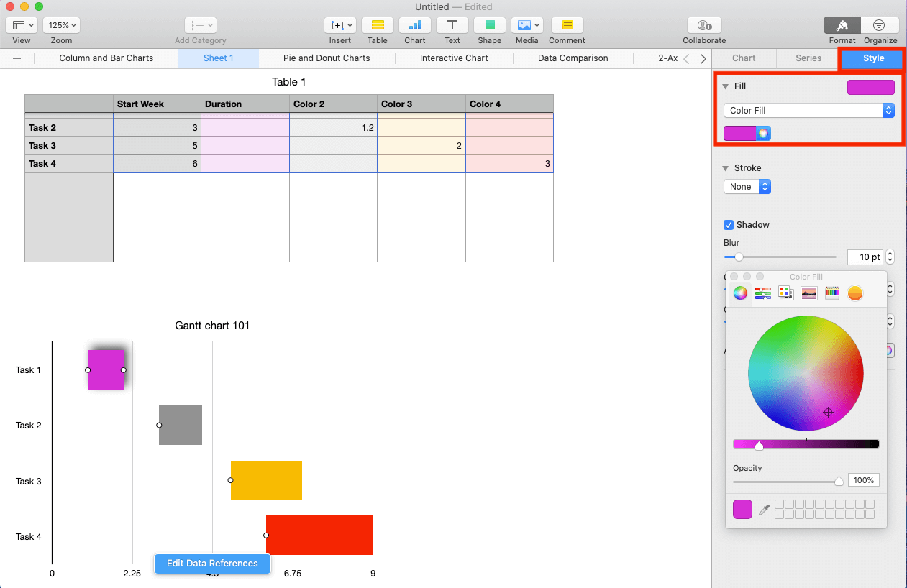Click the Collaborate icon
This screenshot has height=588, width=907.
tap(704, 25)
